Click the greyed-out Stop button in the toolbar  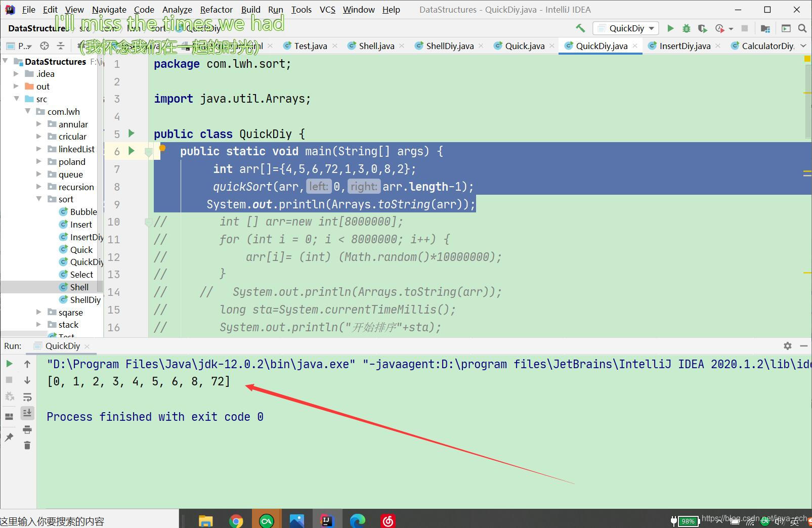coord(744,28)
